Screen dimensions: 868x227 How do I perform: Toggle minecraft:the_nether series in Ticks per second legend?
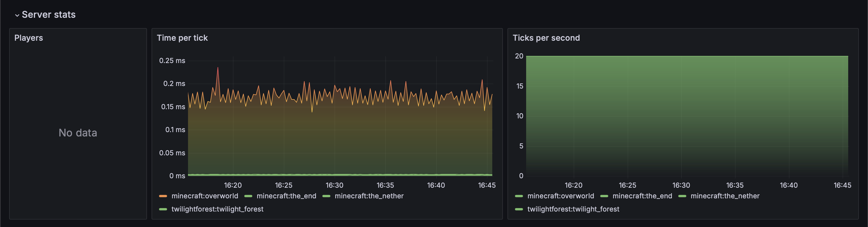725,196
